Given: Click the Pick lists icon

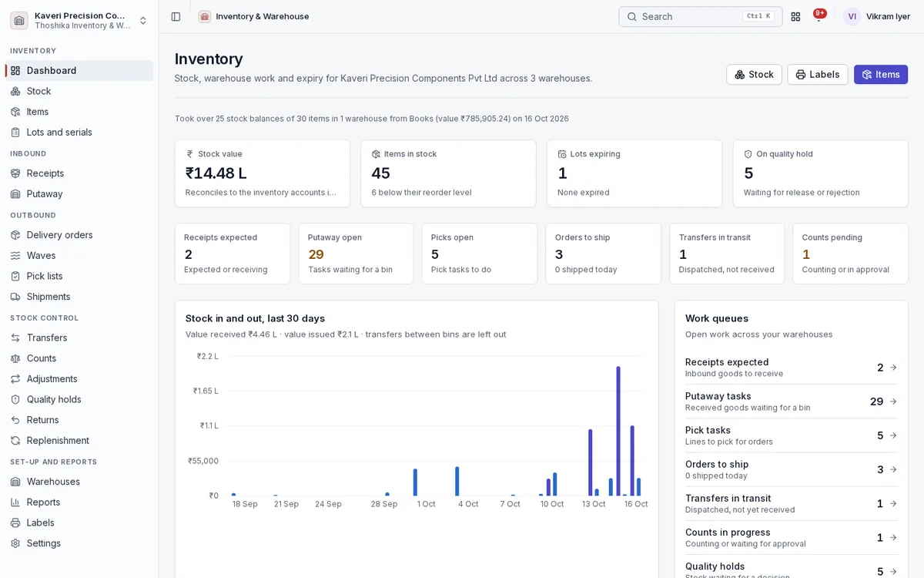Looking at the screenshot, I should (15, 276).
